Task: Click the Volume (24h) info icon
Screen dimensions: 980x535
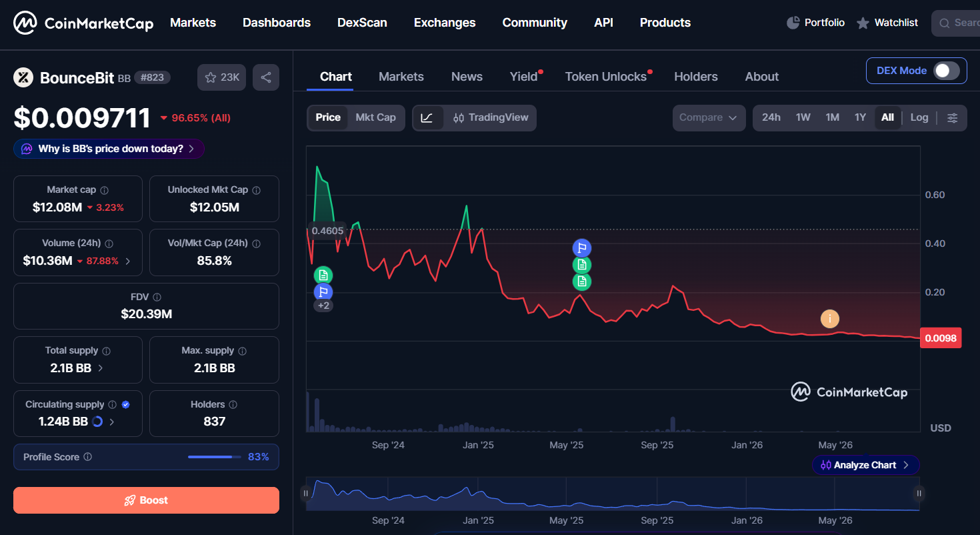Action: pyautogui.click(x=109, y=243)
